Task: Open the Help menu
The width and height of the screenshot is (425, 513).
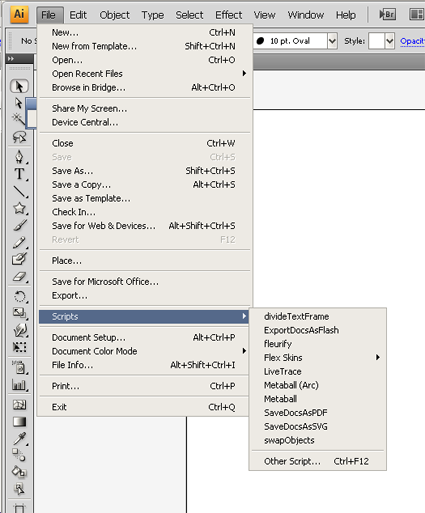Action: pos(346,15)
